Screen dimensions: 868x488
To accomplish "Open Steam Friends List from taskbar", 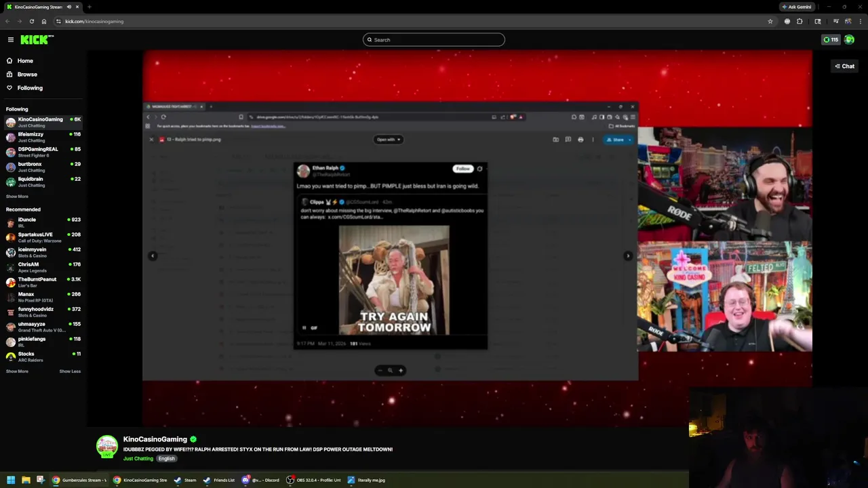I will [x=219, y=480].
